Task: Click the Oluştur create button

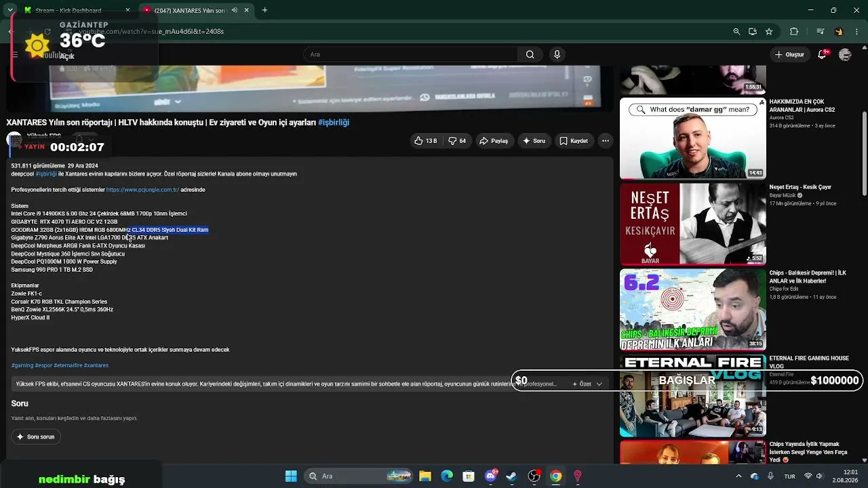Action: (x=789, y=54)
